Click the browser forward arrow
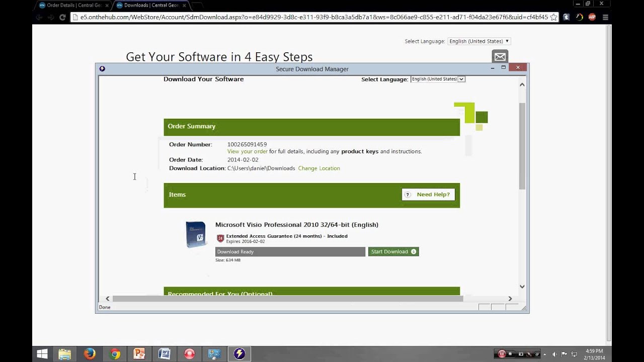The image size is (644, 362). pyautogui.click(x=51, y=17)
